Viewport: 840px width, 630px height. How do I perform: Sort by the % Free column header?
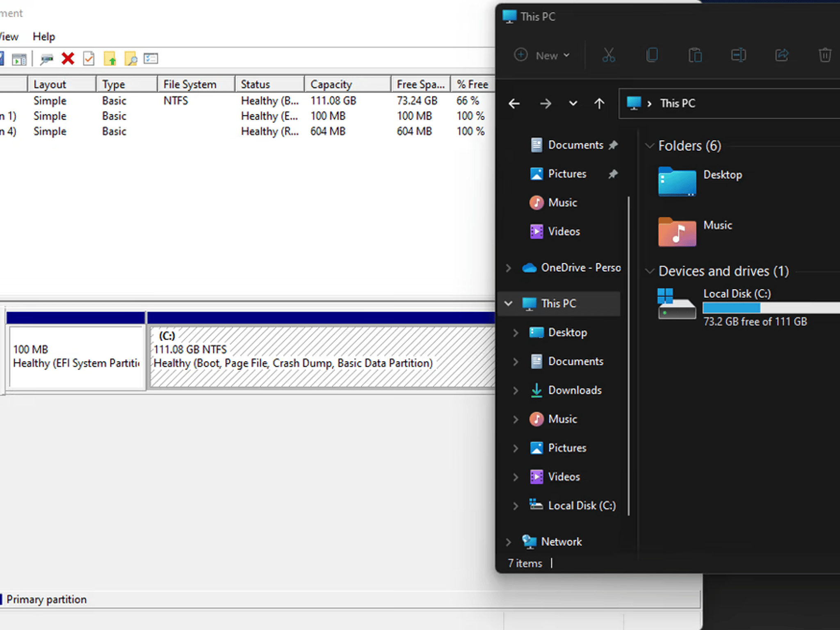(x=473, y=84)
